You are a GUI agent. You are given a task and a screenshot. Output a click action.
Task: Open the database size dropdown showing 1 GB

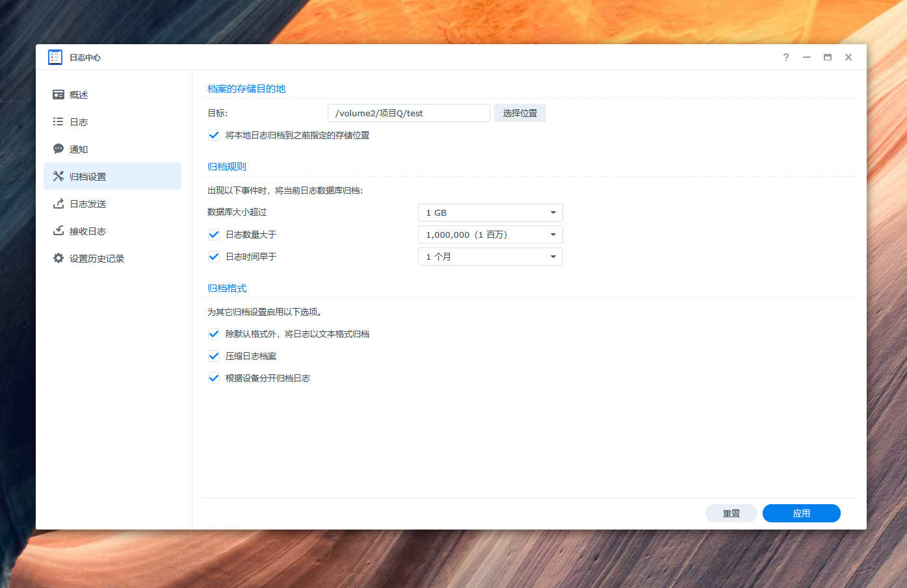click(x=490, y=212)
